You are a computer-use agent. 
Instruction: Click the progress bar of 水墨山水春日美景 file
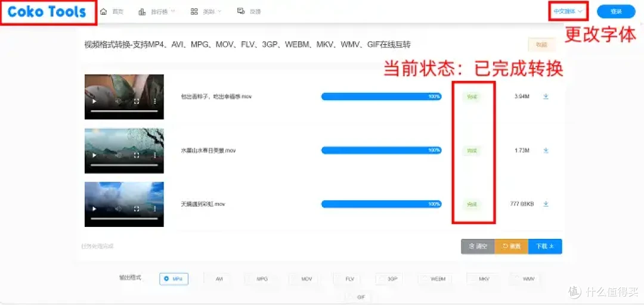click(381, 150)
